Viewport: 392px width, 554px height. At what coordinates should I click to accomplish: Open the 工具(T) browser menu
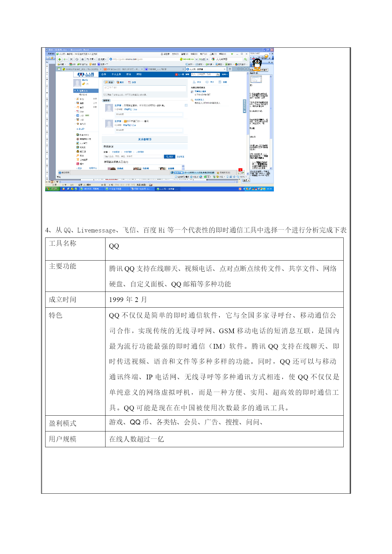213,54
